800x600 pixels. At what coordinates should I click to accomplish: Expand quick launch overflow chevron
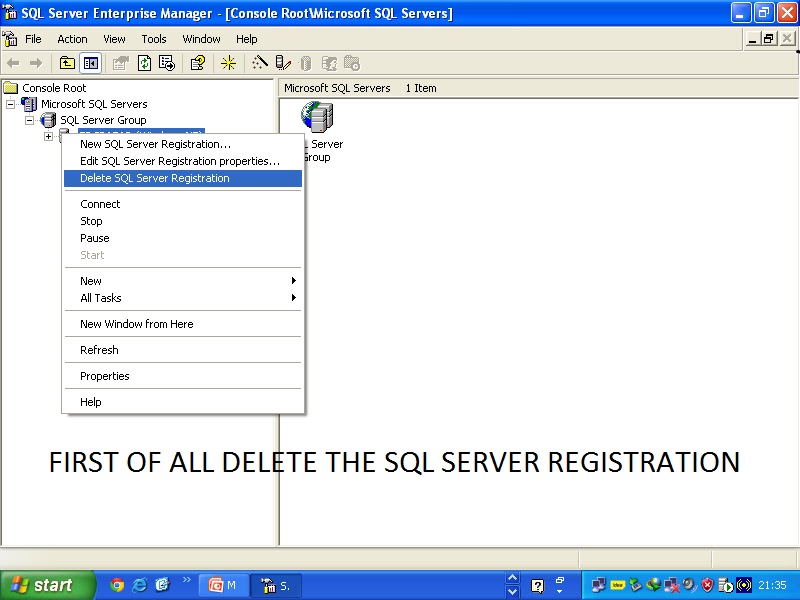[x=186, y=579]
